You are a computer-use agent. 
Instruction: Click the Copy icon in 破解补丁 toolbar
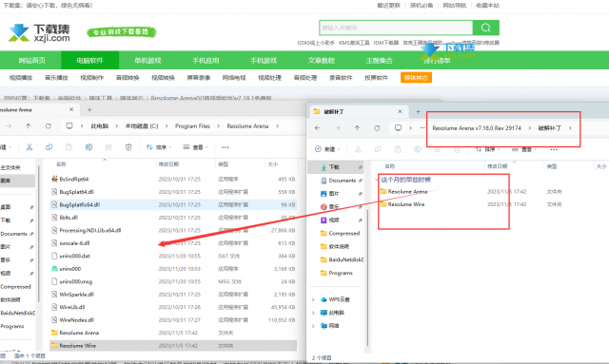coord(378,149)
